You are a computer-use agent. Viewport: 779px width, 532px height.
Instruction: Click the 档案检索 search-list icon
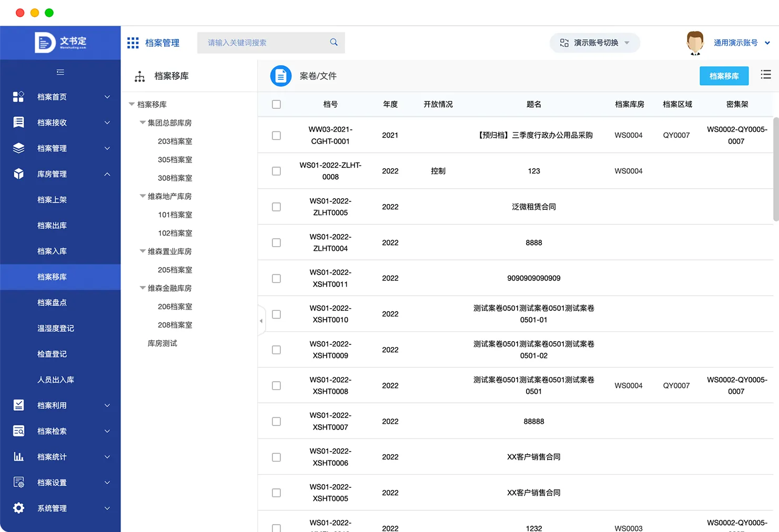pos(18,431)
